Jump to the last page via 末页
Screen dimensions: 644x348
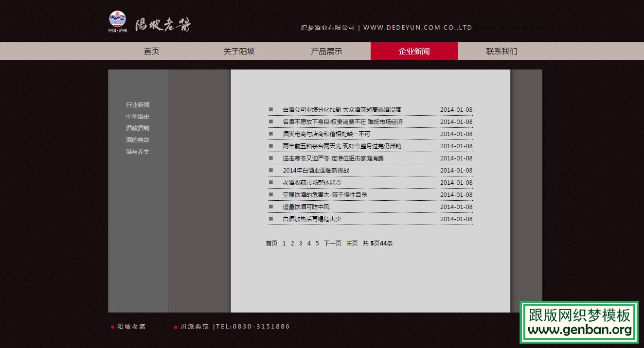tap(351, 243)
